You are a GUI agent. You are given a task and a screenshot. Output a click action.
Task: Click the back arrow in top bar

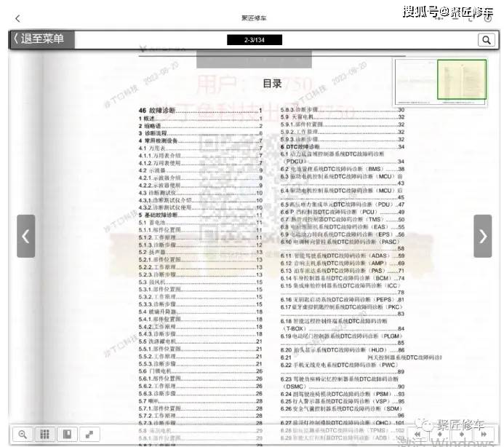coord(17,18)
